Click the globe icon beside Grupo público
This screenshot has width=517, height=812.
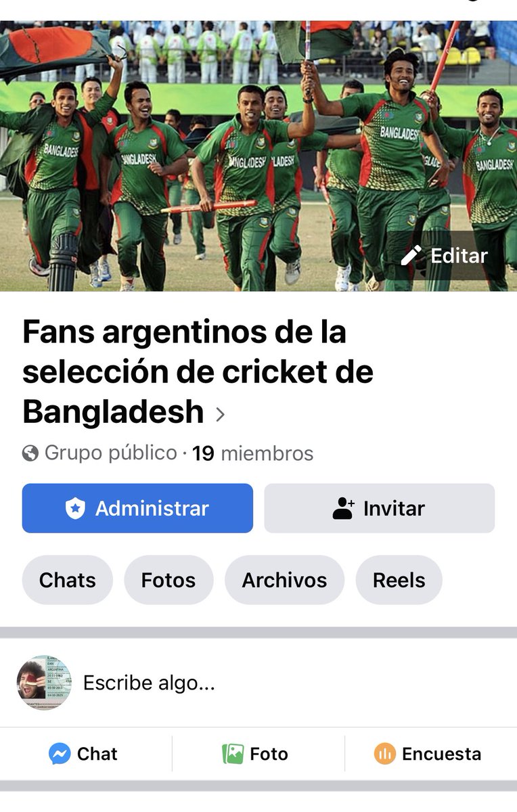pyautogui.click(x=30, y=453)
